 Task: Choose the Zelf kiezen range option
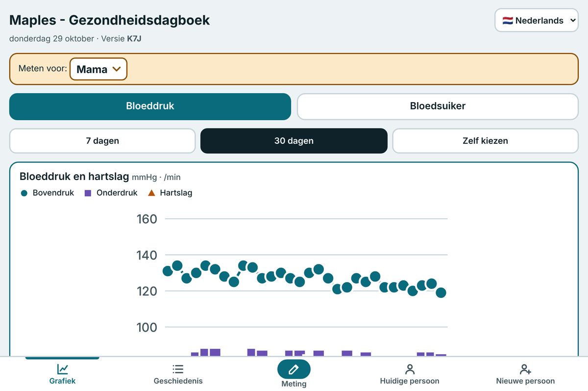pyautogui.click(x=485, y=141)
